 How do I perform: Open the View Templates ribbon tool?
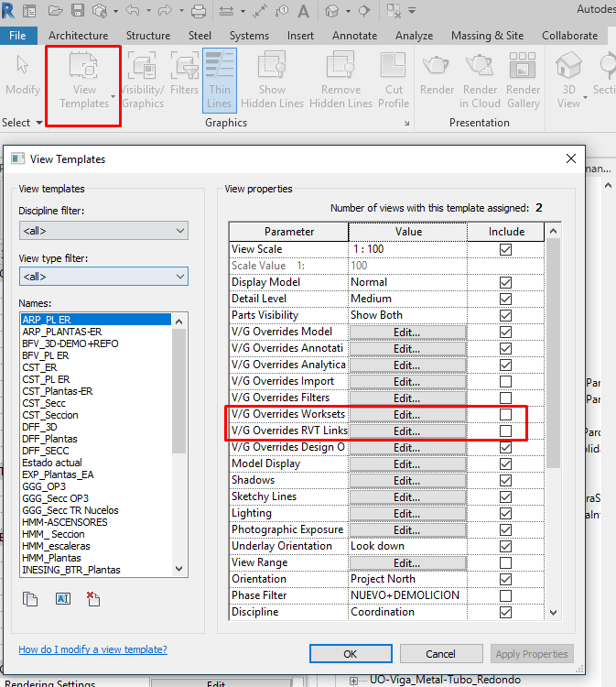pyautogui.click(x=83, y=81)
